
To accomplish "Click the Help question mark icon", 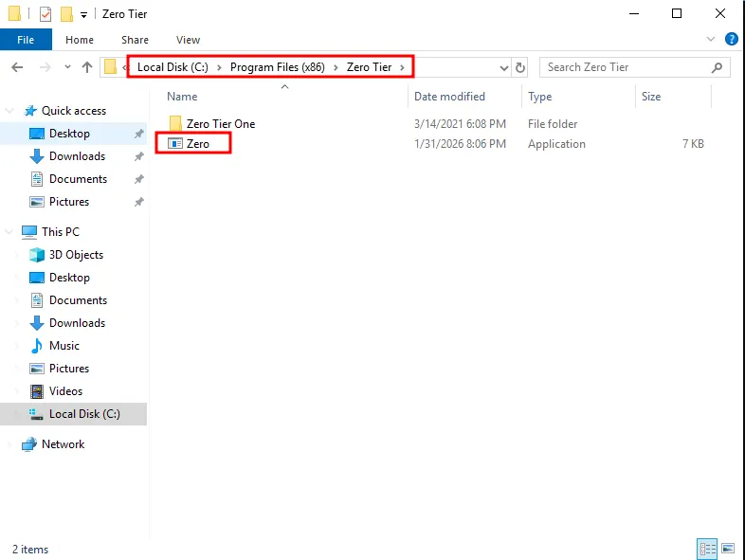I will [x=731, y=40].
